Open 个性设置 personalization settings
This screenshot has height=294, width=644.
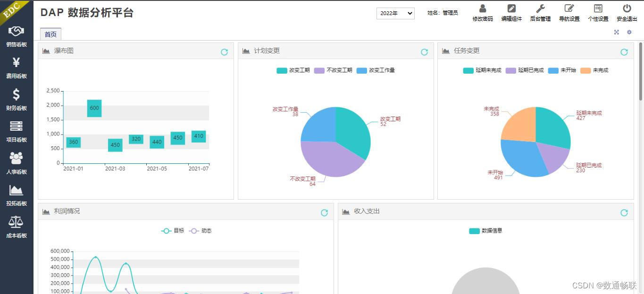[x=598, y=13]
